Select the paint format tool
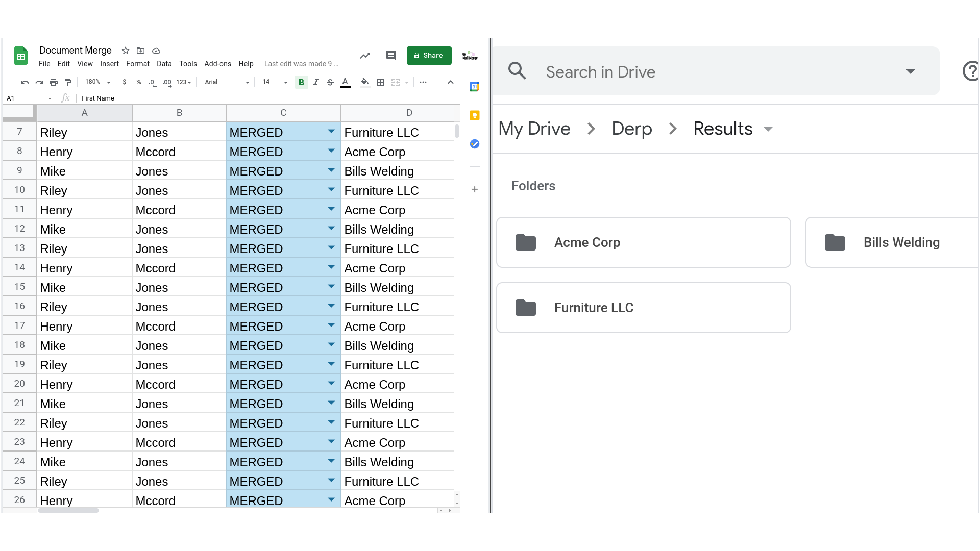Image resolution: width=980 pixels, height=551 pixels. (x=68, y=82)
